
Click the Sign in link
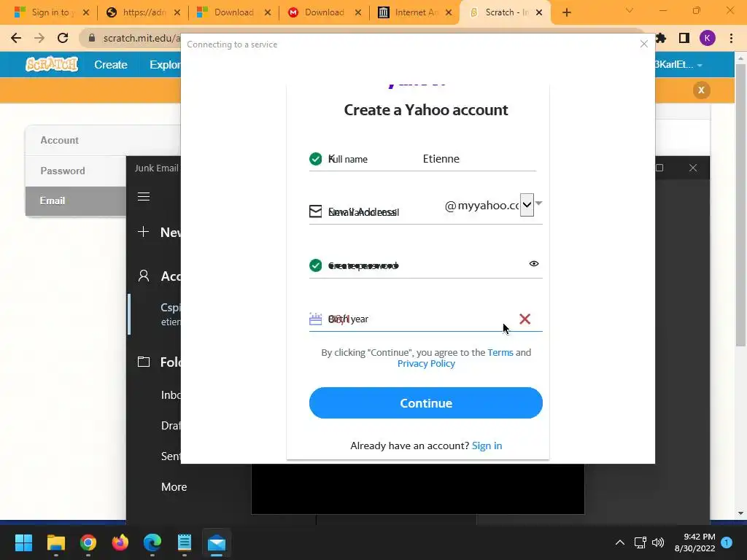(487, 446)
